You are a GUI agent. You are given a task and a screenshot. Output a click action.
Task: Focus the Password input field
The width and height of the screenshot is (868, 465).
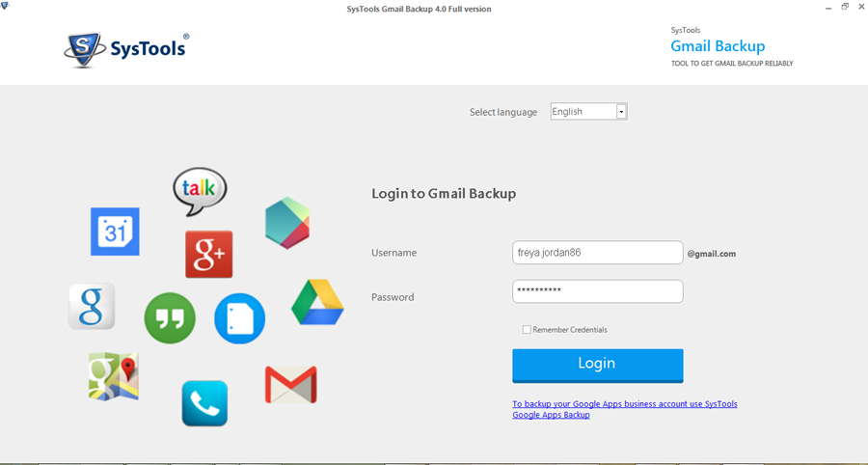click(598, 291)
